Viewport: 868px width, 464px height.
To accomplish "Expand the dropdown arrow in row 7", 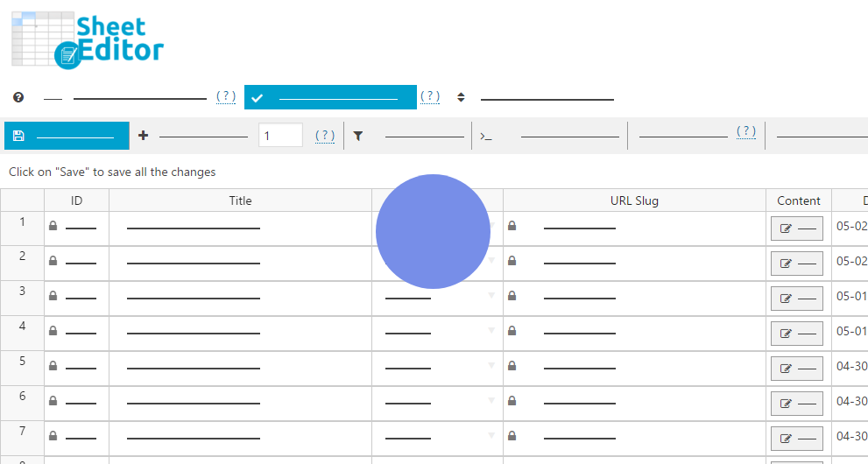I will pos(491,435).
